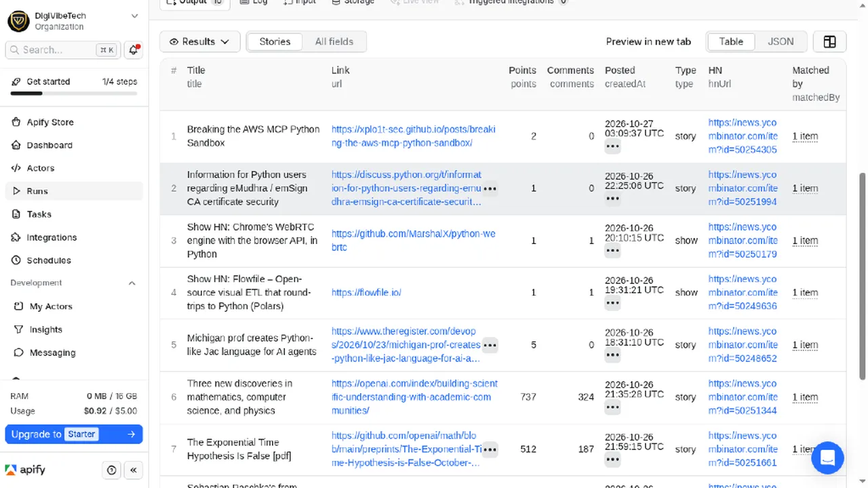Open the notifications bell
This screenshot has height=488, width=868.
point(134,49)
